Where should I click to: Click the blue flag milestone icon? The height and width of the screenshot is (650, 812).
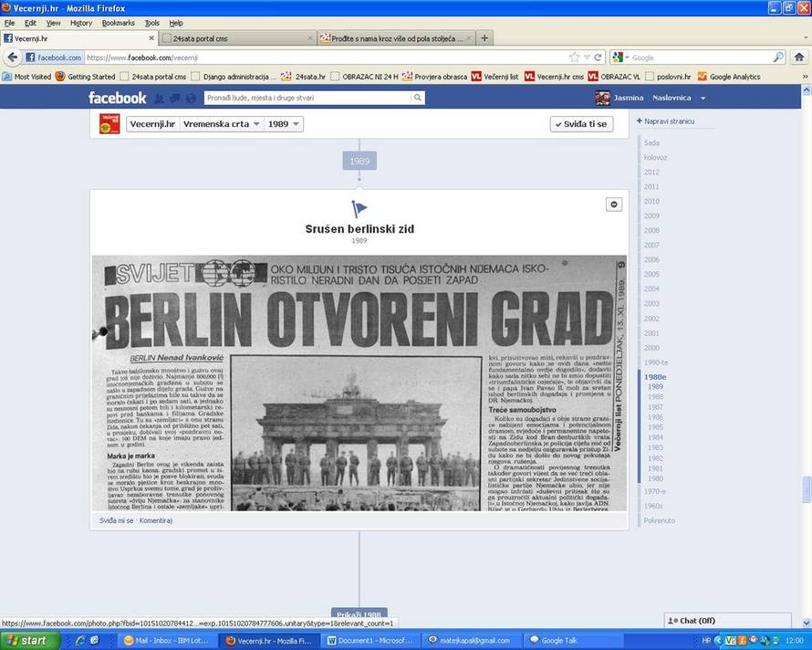pyautogui.click(x=359, y=209)
